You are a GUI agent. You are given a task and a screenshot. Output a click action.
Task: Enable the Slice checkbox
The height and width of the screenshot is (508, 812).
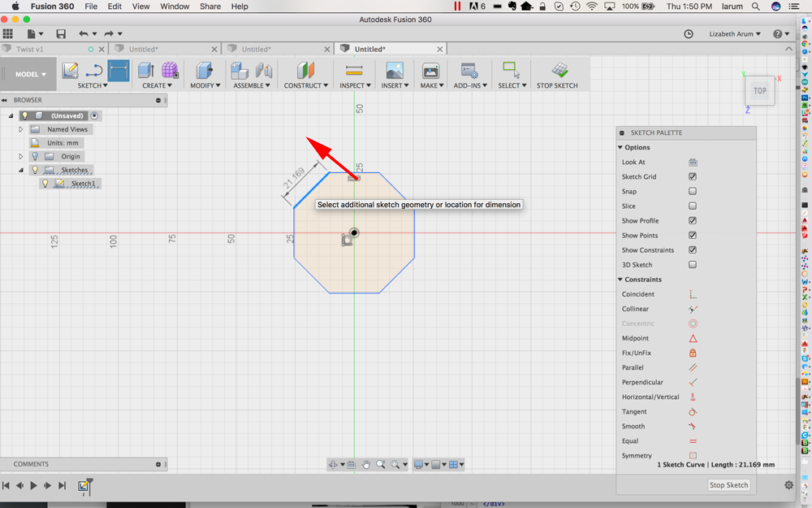coord(693,206)
